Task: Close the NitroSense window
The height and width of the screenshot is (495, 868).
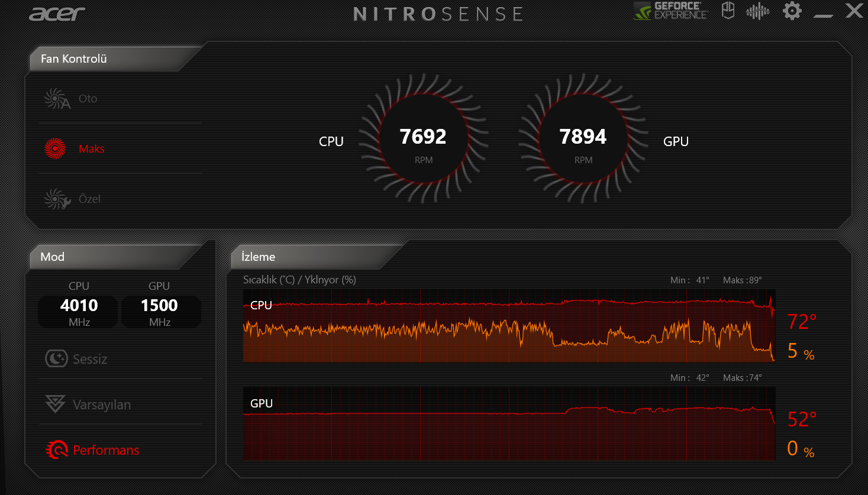Action: tap(854, 11)
